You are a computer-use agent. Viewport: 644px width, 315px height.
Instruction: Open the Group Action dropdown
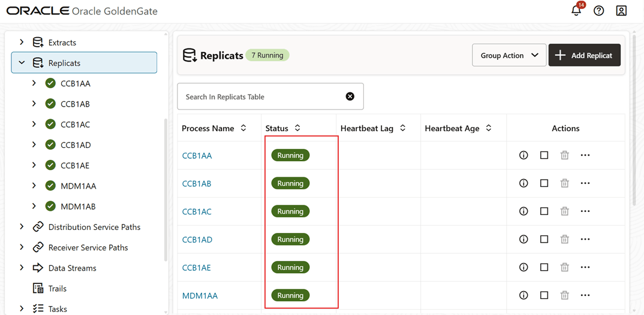coord(509,55)
